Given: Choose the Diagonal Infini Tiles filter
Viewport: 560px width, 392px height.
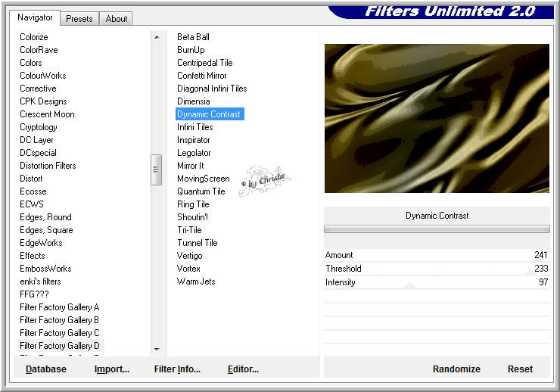Looking at the screenshot, I should coord(212,89).
